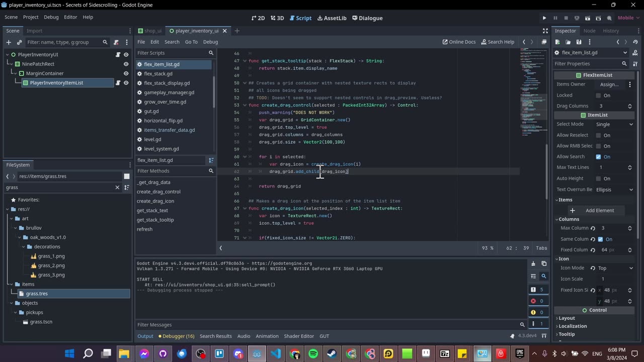This screenshot has height=362, width=644.
Task: Open Icon Mode dropdown showing Top
Action: click(x=615, y=268)
